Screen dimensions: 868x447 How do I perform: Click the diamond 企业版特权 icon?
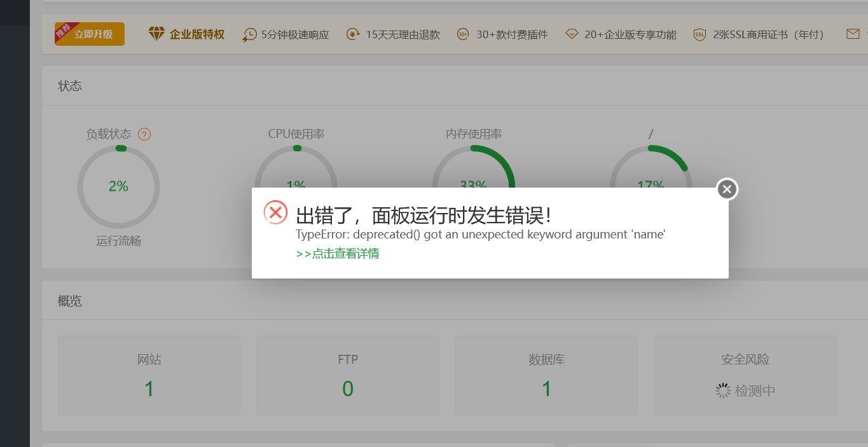155,34
